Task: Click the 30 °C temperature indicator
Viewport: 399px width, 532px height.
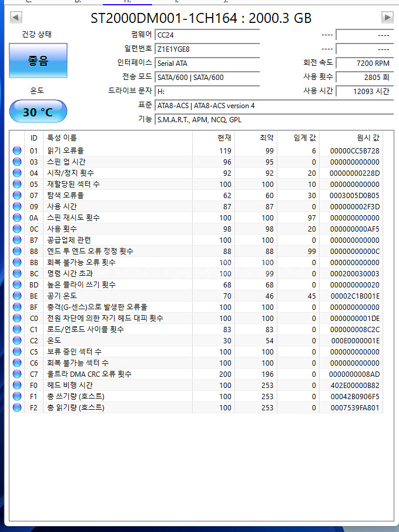Action: pyautogui.click(x=38, y=111)
